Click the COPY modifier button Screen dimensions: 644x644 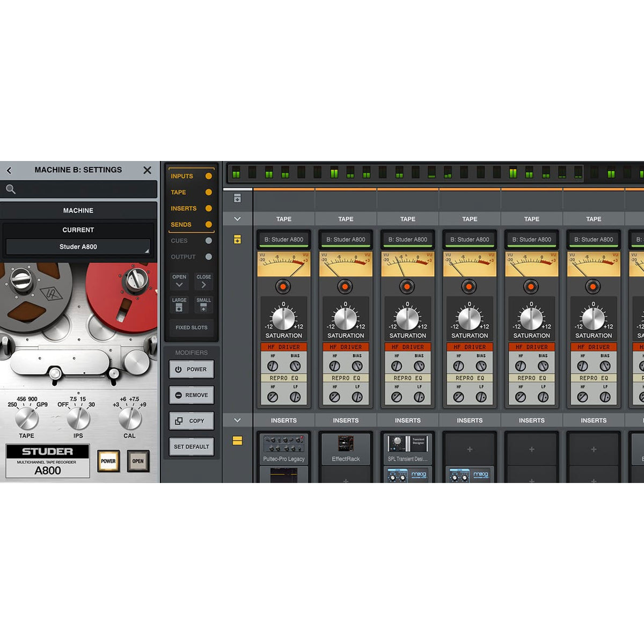coord(192,421)
